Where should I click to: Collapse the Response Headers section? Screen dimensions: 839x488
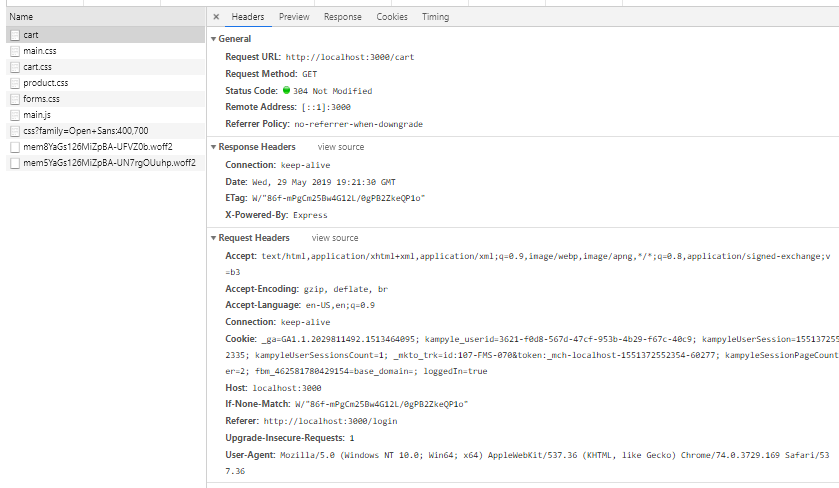[x=214, y=147]
